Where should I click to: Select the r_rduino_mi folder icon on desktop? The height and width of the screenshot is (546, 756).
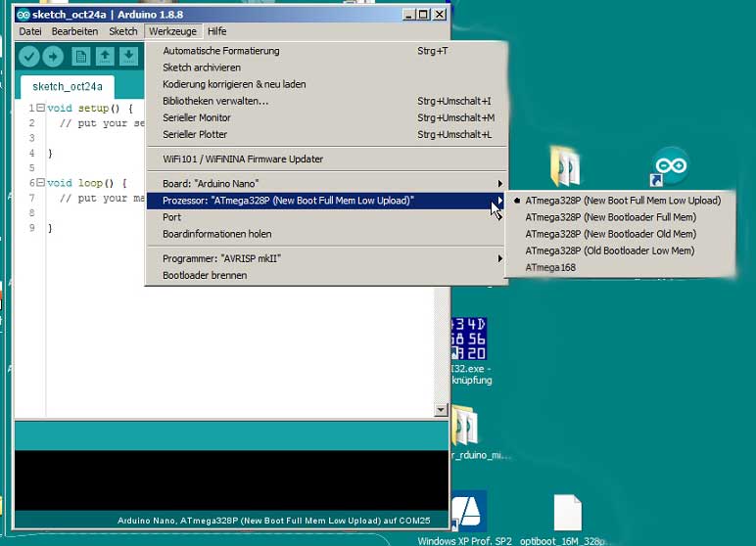point(466,426)
